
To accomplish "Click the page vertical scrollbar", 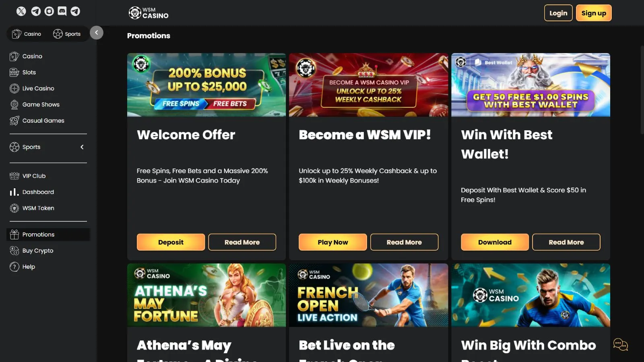I will (x=642, y=89).
